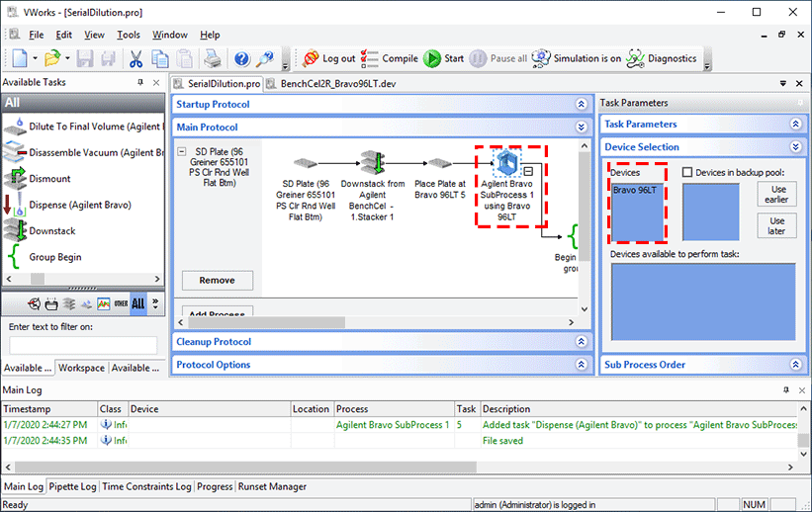The width and height of the screenshot is (812, 512).
Task: Open help with blue question mark icon
Action: click(x=241, y=58)
